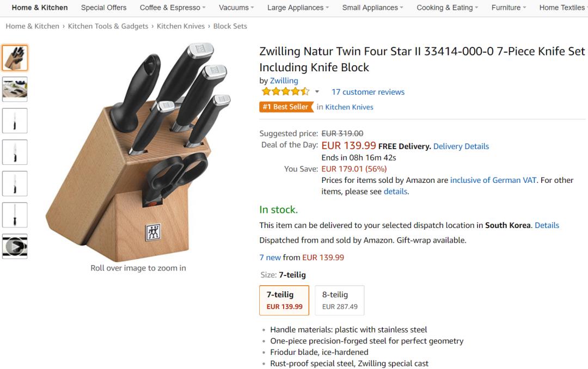Expand the Coffee & Espresso menu
This screenshot has width=588, height=369.
(x=173, y=8)
